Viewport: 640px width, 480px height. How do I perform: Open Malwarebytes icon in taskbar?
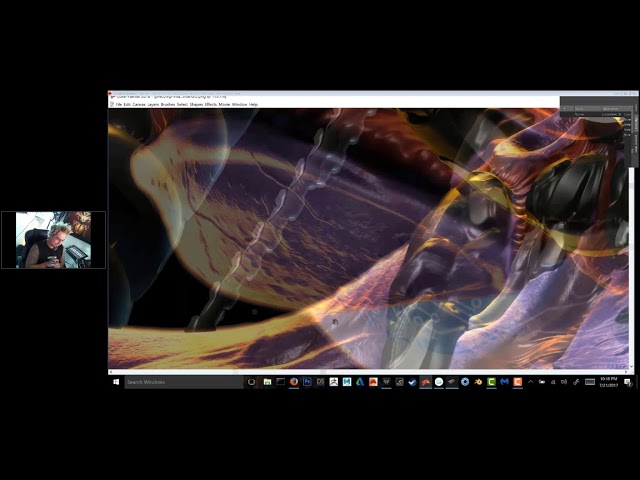click(504, 382)
